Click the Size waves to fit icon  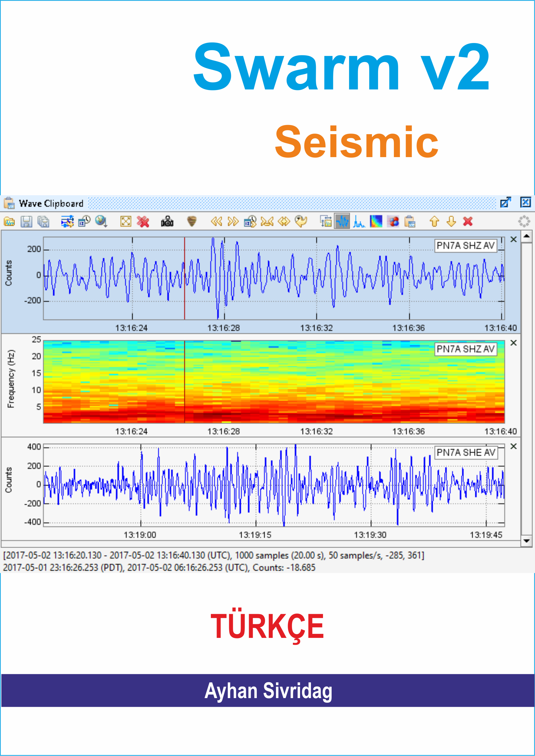[126, 222]
